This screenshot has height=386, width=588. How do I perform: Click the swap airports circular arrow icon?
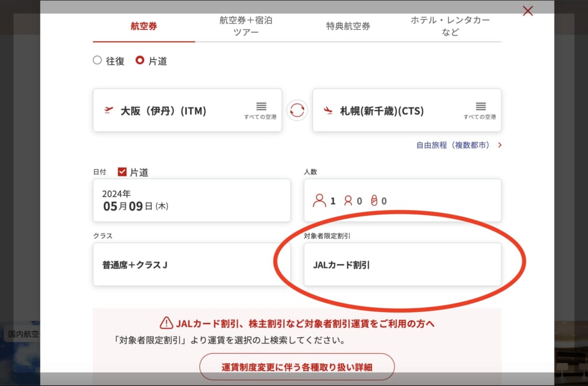click(x=297, y=110)
